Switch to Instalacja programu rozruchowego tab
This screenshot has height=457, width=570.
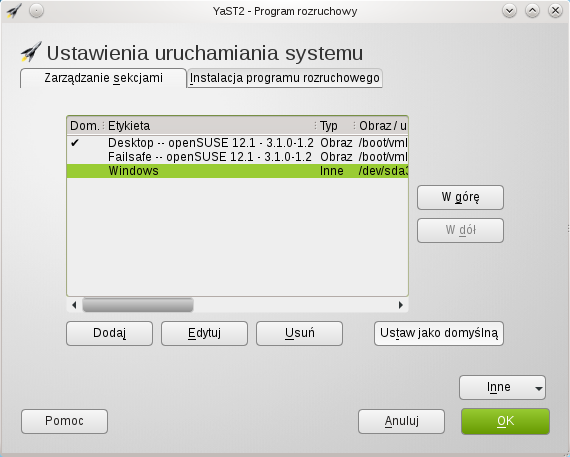pos(285,78)
